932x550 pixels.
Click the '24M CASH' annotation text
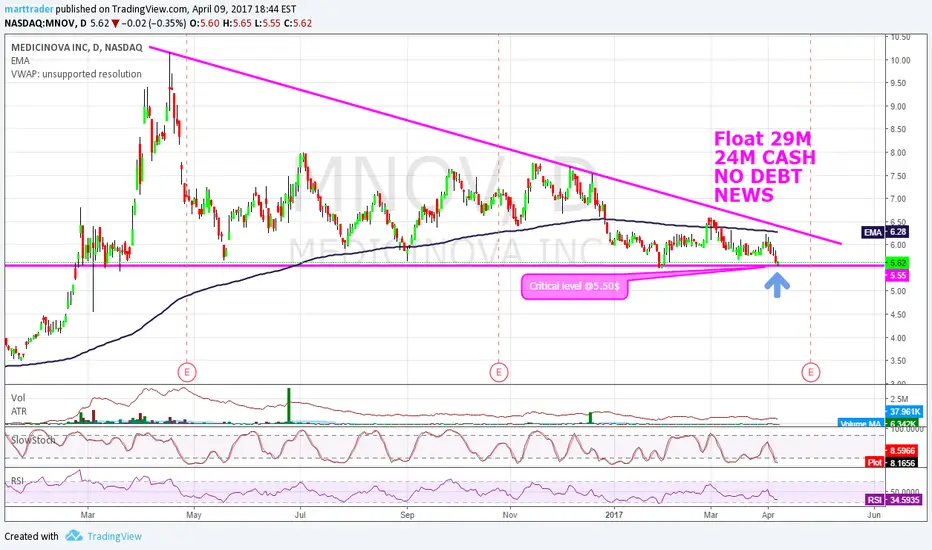pyautogui.click(x=765, y=158)
